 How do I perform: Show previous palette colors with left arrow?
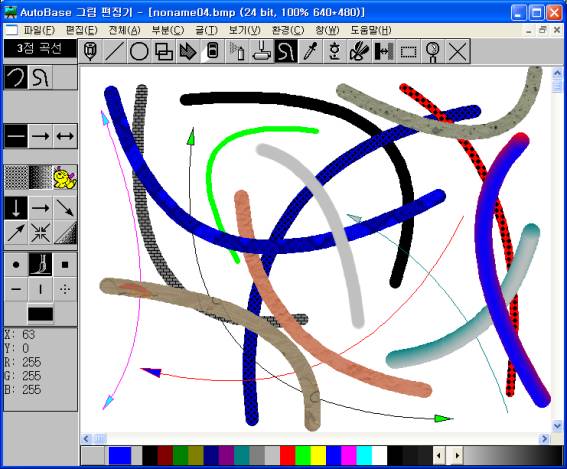440,456
